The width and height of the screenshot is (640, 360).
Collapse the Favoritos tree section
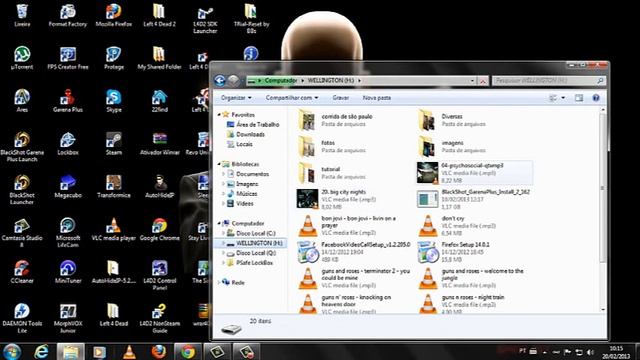(219, 115)
